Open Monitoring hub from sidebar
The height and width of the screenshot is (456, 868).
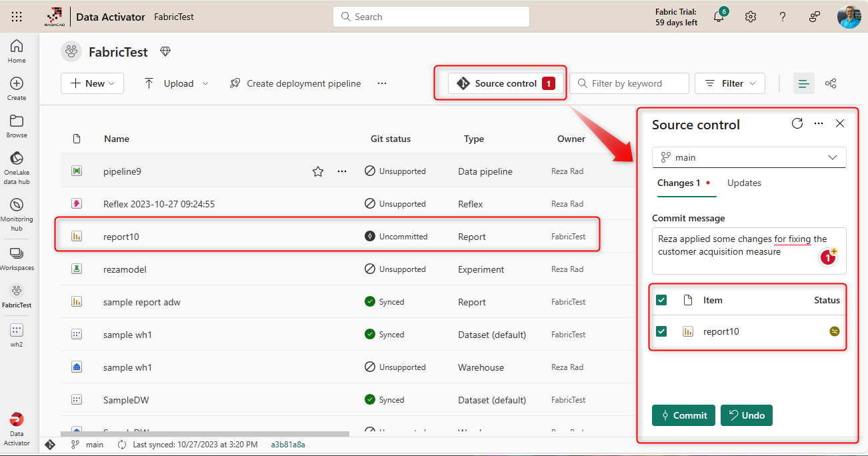[17, 214]
